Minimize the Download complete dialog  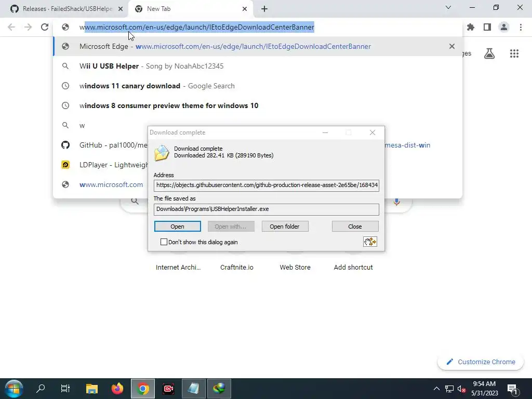point(325,132)
